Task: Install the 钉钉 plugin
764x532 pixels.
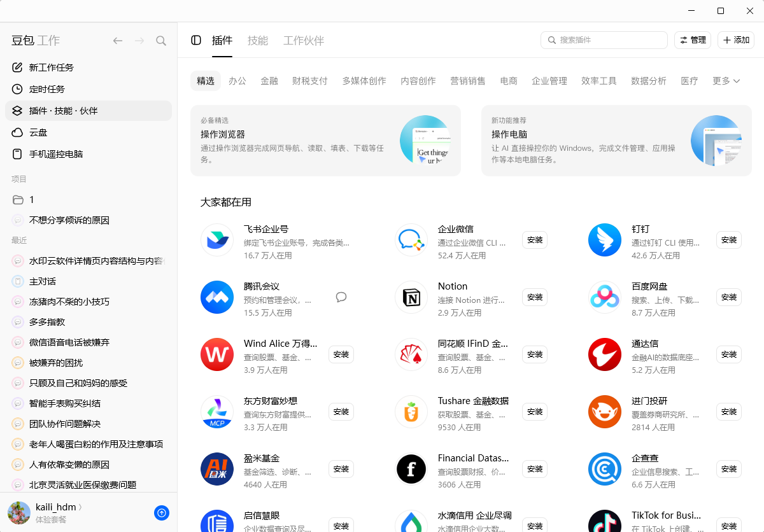Action: coord(729,240)
